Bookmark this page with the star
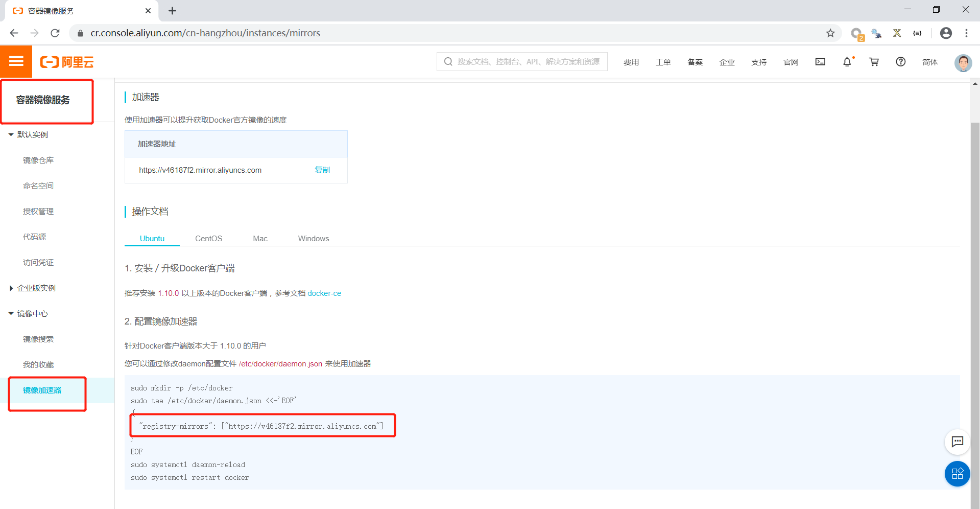This screenshot has height=509, width=980. (830, 33)
